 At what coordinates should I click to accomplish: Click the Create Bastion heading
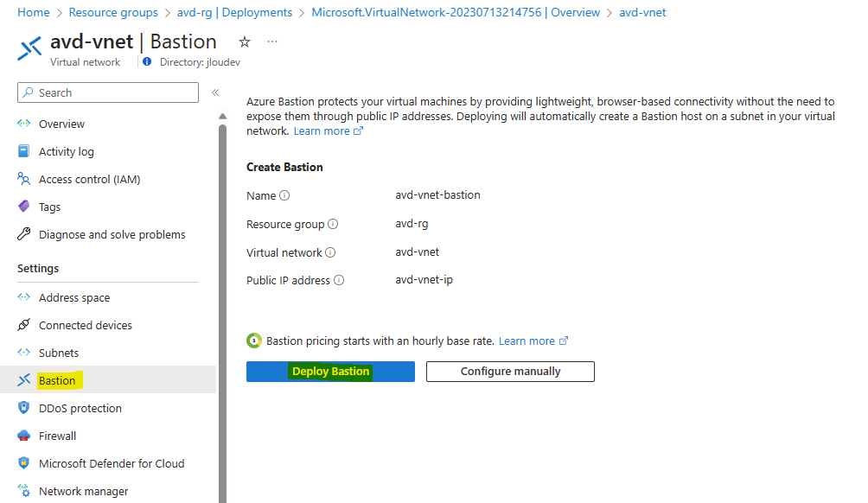pos(284,167)
